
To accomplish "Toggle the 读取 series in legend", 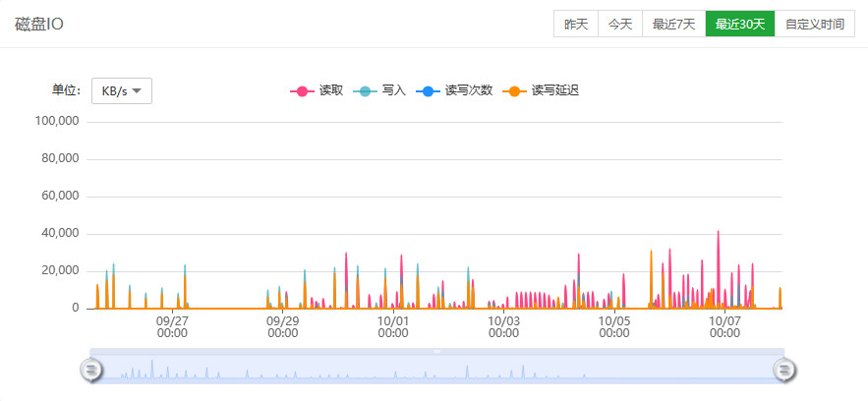I will coord(318,90).
